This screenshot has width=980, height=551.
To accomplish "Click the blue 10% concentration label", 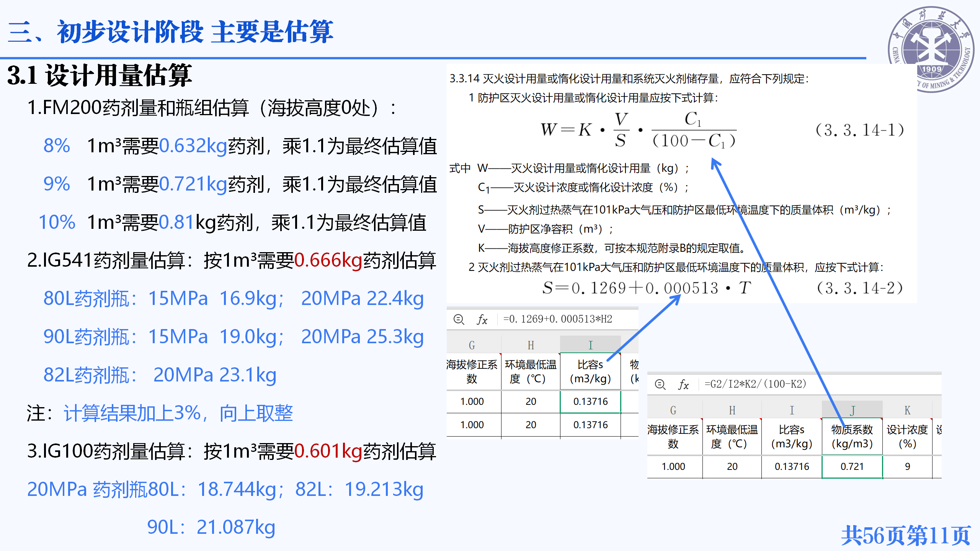I will [57, 222].
